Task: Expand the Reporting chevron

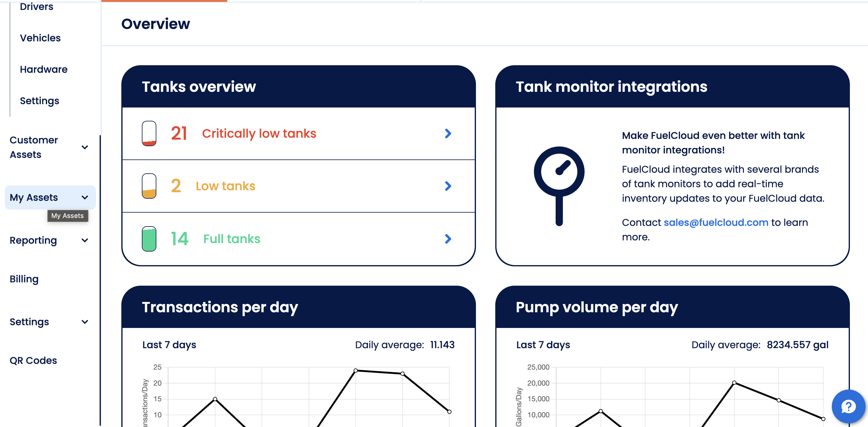Action: (85, 240)
